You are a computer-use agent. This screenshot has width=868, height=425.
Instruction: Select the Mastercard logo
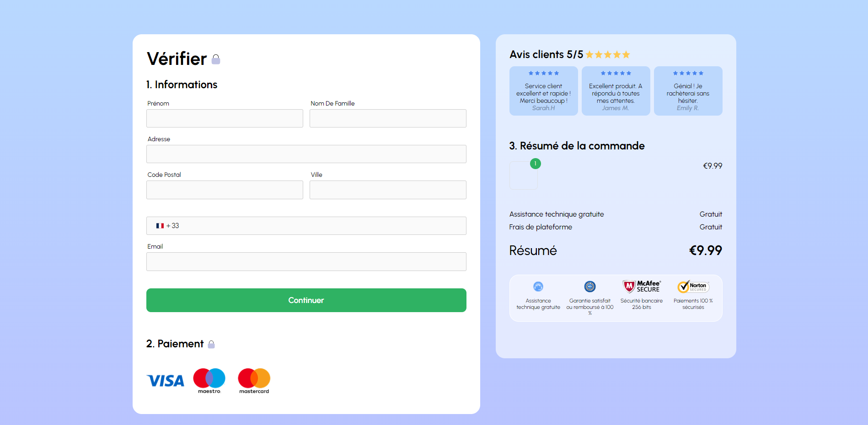tap(254, 381)
